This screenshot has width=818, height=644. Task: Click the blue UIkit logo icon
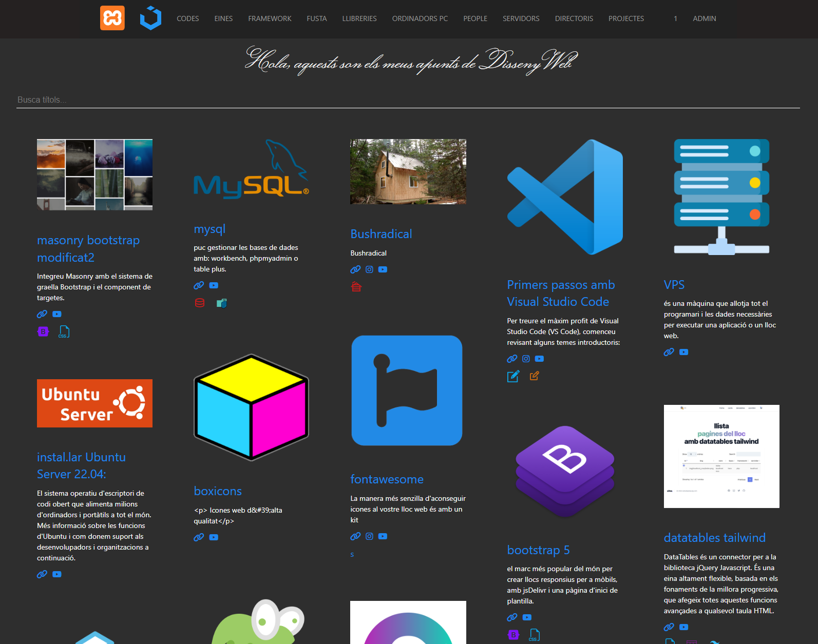(x=150, y=18)
